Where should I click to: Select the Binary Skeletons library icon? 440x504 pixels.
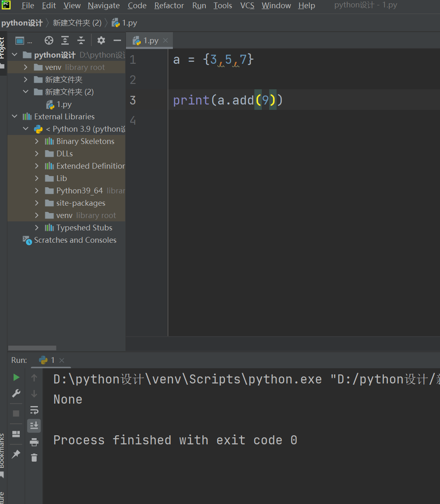(x=49, y=141)
